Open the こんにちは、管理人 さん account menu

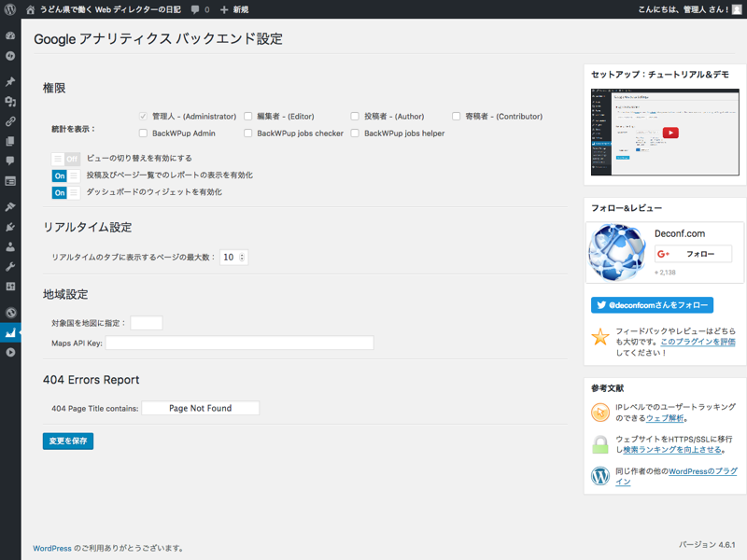pos(689,9)
